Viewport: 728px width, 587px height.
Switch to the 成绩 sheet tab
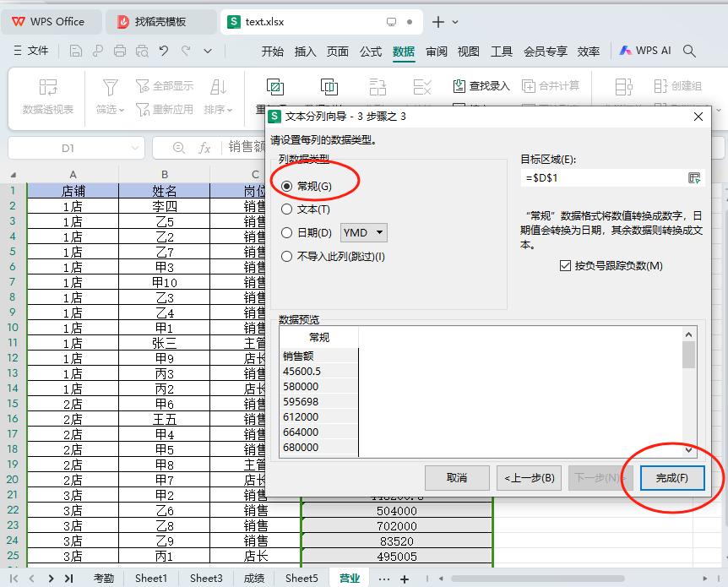tap(254, 579)
